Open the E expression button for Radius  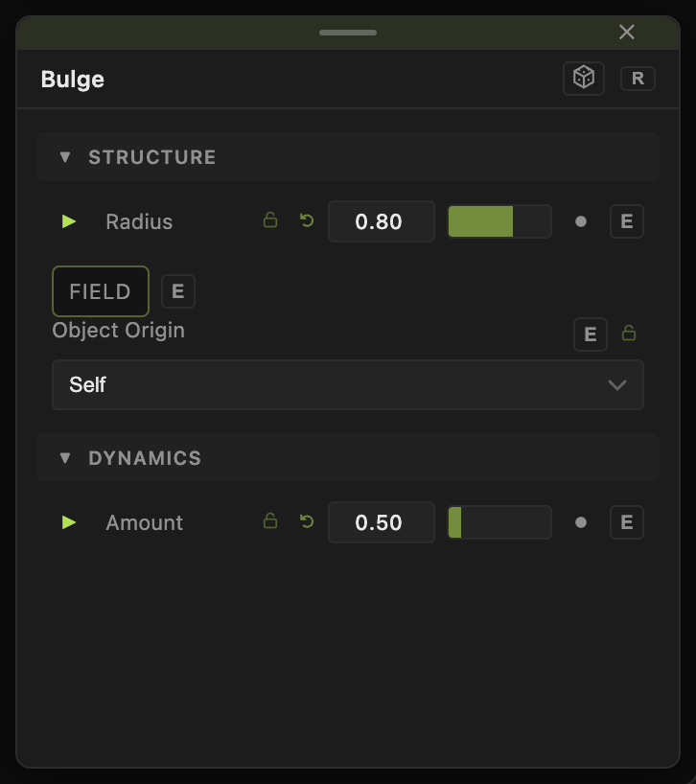(x=627, y=221)
